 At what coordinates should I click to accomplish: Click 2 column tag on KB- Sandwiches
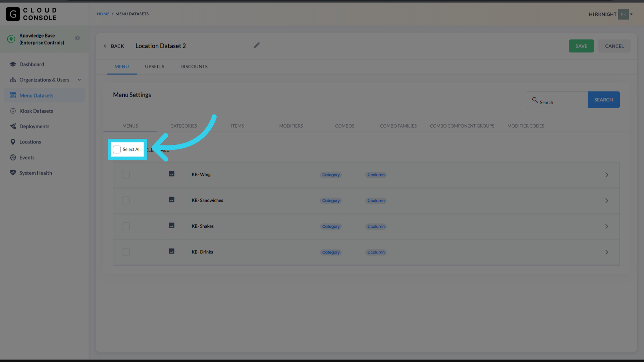(x=376, y=201)
